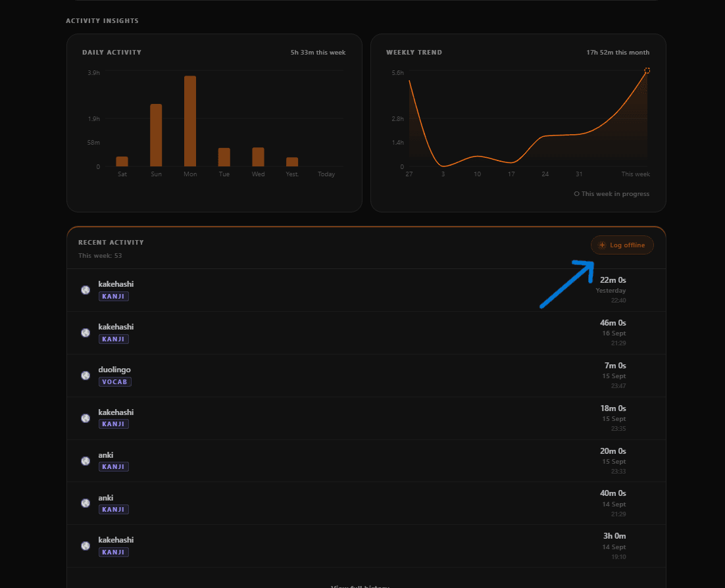725x588 pixels.
Task: Click the "Today" label on Daily Activity axis
Action: (326, 174)
